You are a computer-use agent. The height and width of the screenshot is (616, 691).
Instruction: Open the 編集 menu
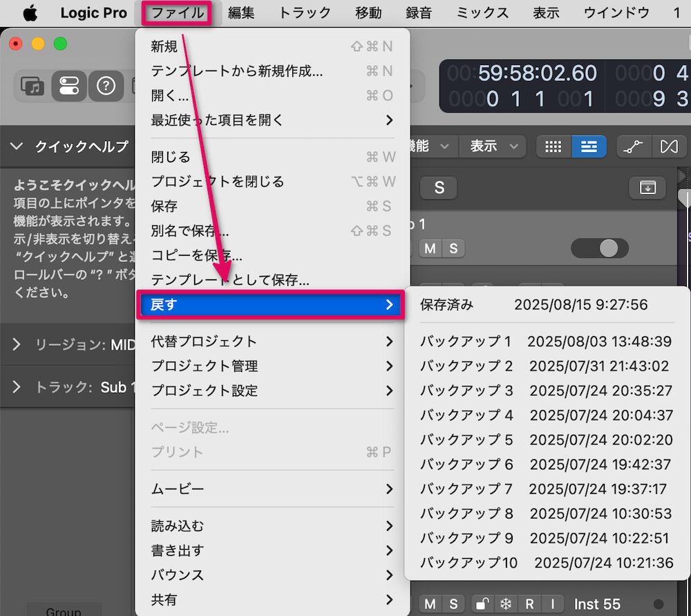[241, 13]
